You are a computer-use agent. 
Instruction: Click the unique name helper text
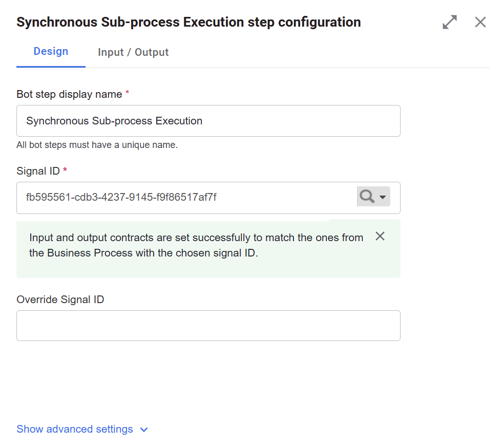click(x=97, y=145)
